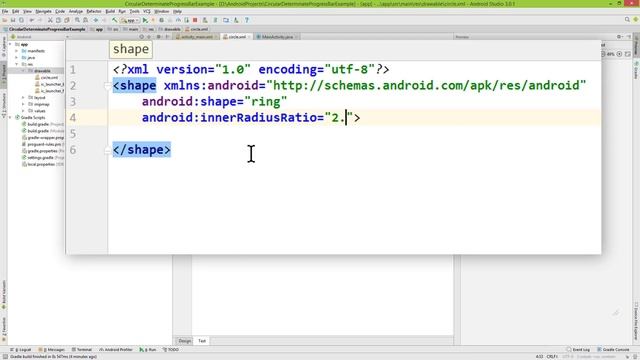Click the Copy toolbar icon

(x=58, y=20)
